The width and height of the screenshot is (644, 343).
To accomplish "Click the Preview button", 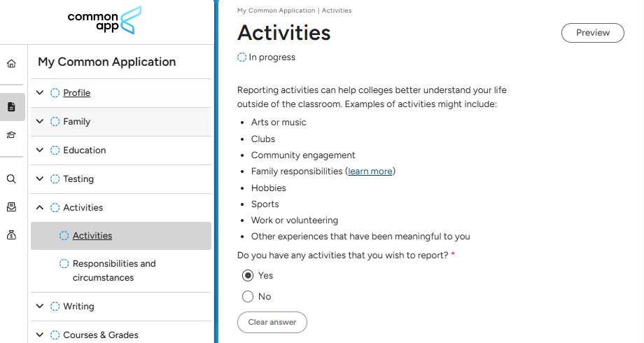I will tap(592, 33).
